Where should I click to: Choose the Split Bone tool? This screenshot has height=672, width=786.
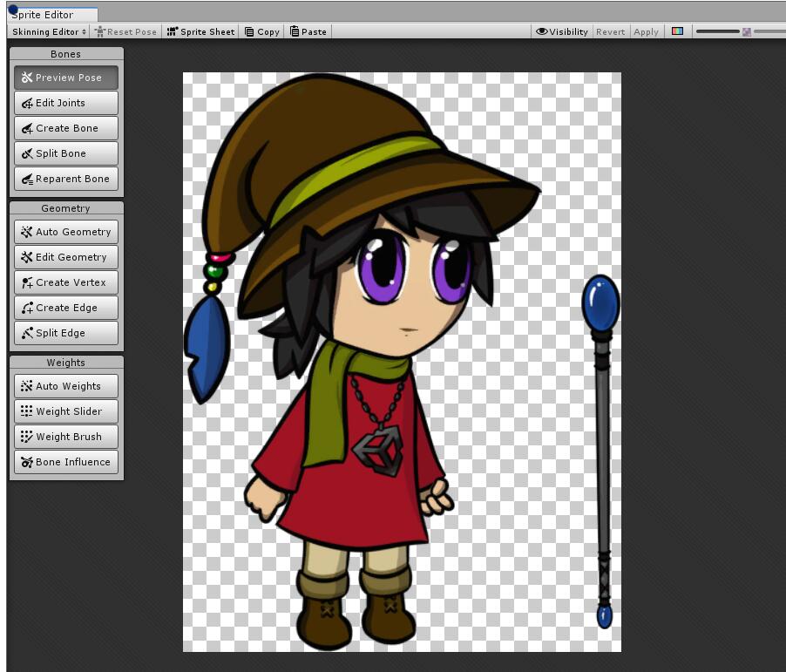66,153
